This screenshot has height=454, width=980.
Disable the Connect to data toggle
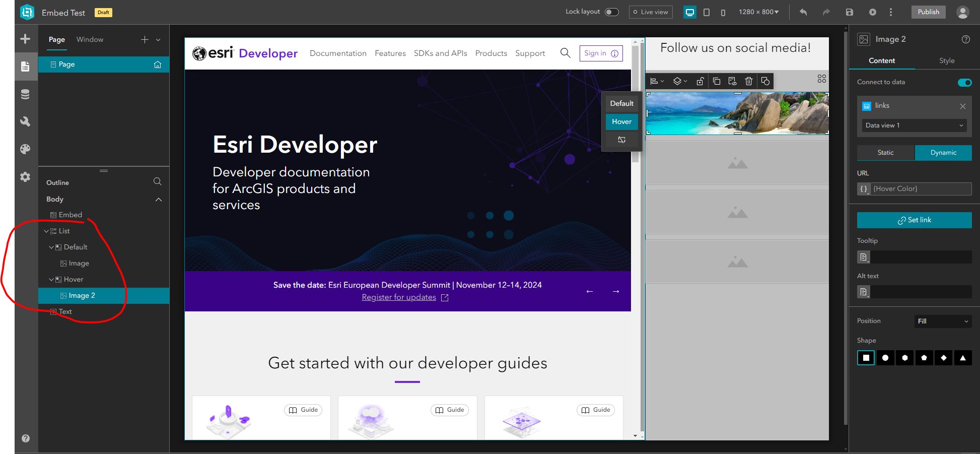(x=965, y=82)
